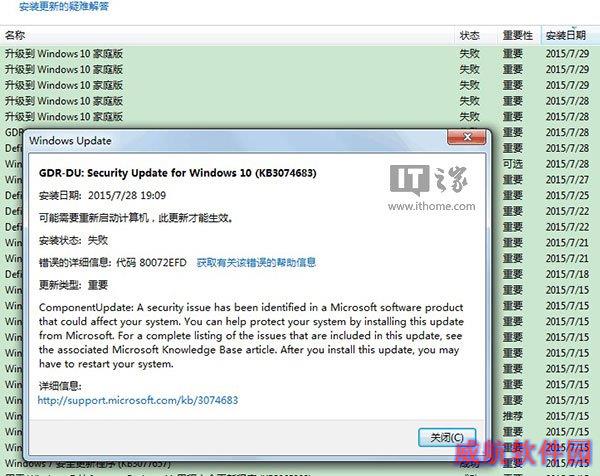Close the Windows Update dialog via red X
600x476 pixels.
coord(467,137)
